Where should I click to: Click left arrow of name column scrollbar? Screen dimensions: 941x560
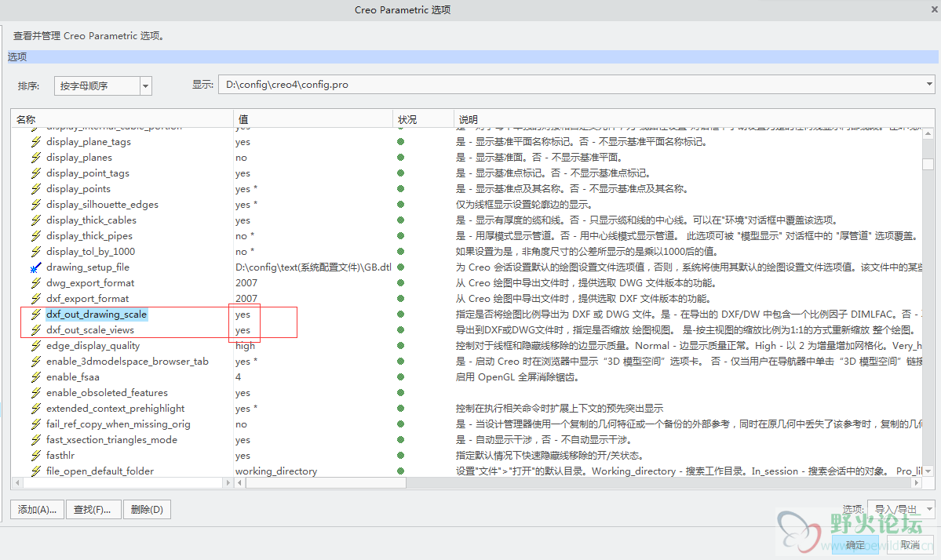(x=16, y=482)
